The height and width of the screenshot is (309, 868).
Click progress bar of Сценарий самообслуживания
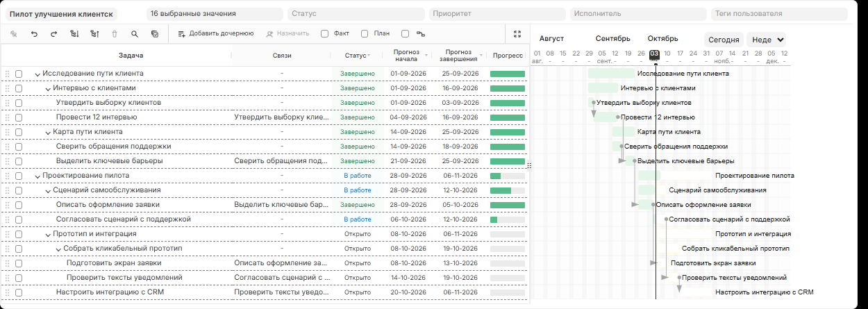[x=508, y=190]
